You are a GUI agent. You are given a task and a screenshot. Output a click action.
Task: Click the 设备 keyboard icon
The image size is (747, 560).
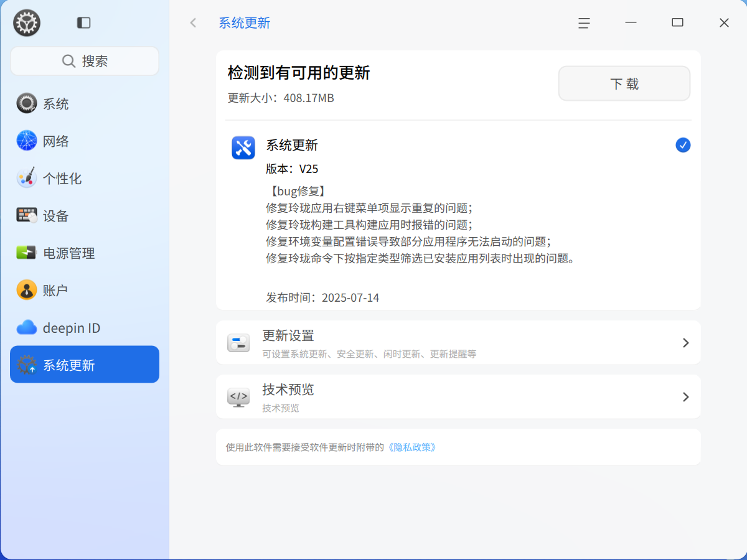click(x=27, y=215)
